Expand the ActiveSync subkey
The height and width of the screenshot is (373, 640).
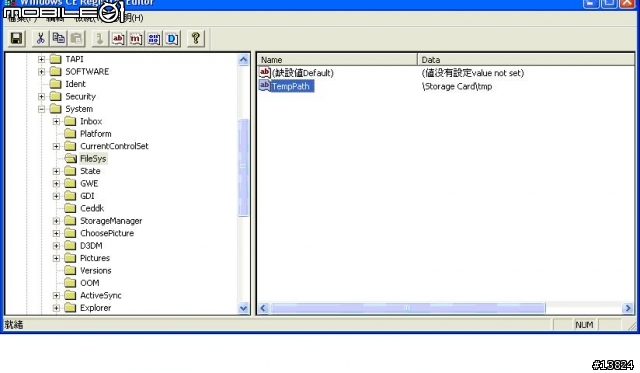pyautogui.click(x=56, y=295)
